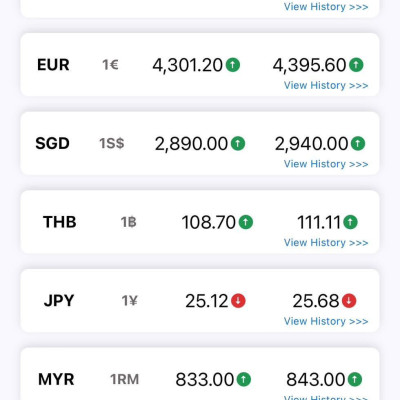This screenshot has height=400, width=400.
Task: Open View History link at top
Action: pyautogui.click(x=326, y=7)
